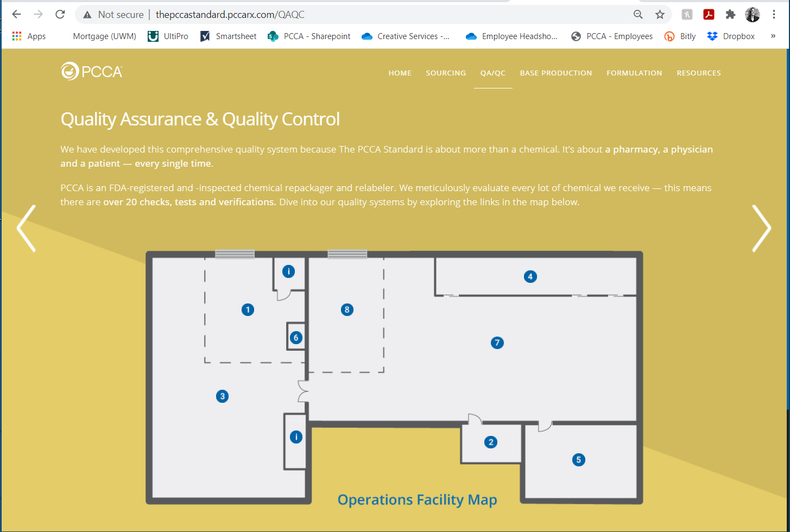Image resolution: width=790 pixels, height=532 pixels.
Task: Click map marker number 4
Action: (x=530, y=277)
